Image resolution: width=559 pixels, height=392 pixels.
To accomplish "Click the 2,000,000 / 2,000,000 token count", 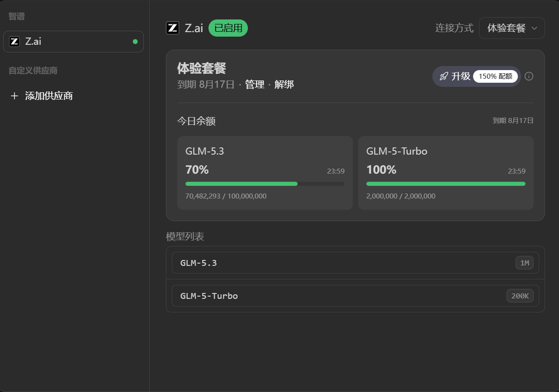I will tap(401, 196).
